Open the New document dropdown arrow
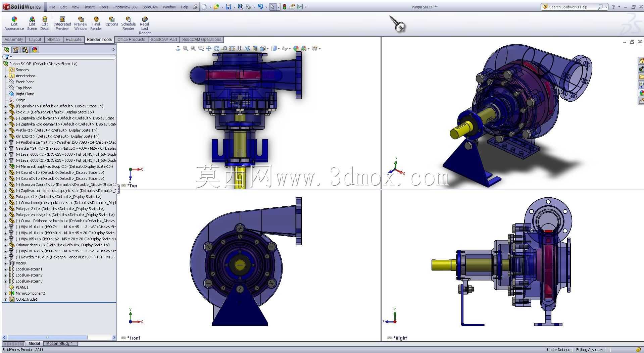This screenshot has width=644, height=353. click(x=210, y=7)
